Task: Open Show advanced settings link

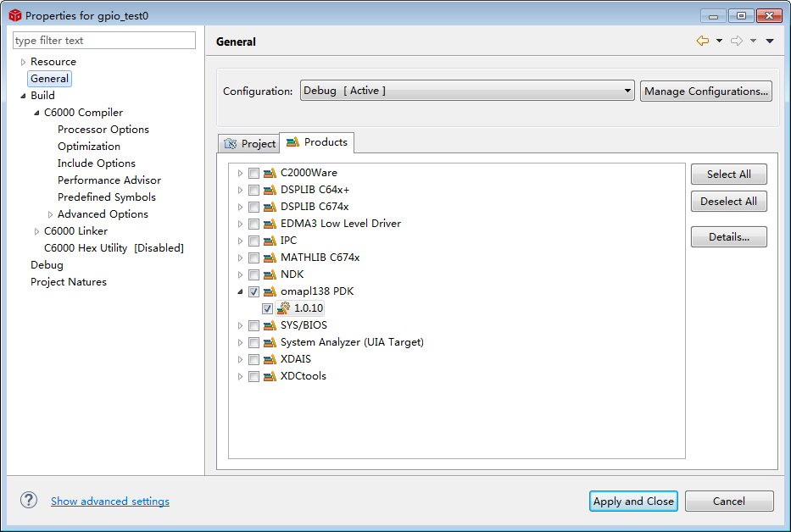Action: click(110, 502)
